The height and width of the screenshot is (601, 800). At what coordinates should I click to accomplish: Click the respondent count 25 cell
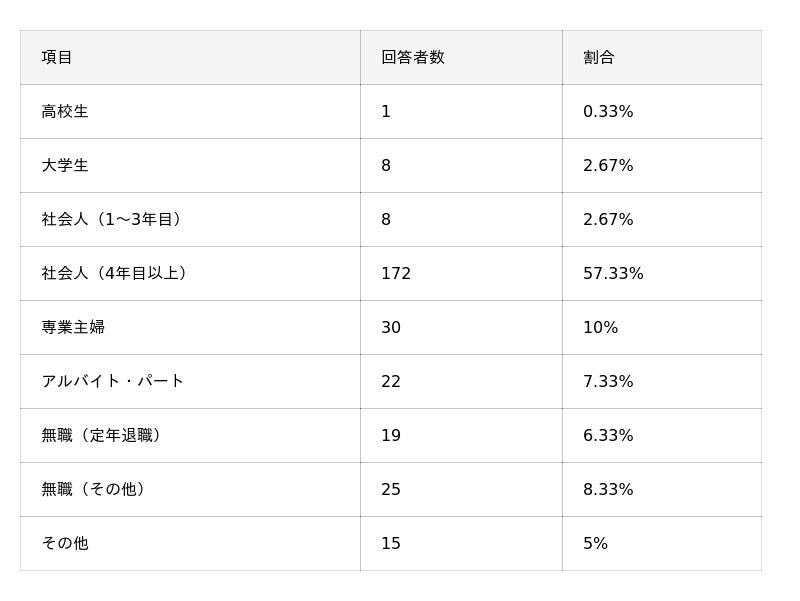point(391,490)
